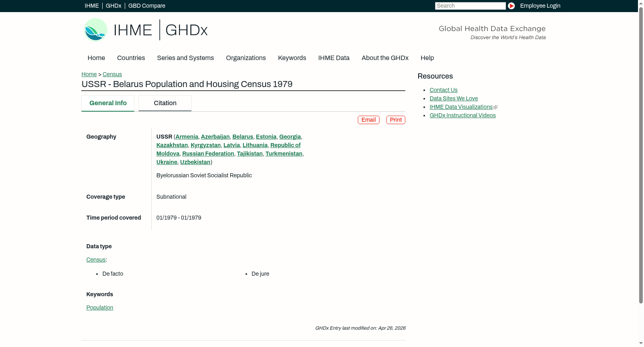644x347 pixels.
Task: Open the Georgia geography link
Action: (290, 137)
